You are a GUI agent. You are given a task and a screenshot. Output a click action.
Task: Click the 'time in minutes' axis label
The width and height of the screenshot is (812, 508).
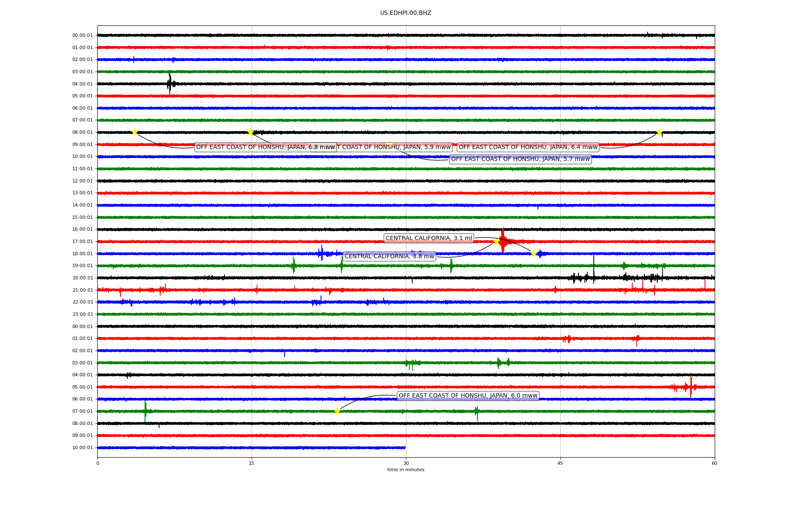tap(405, 470)
